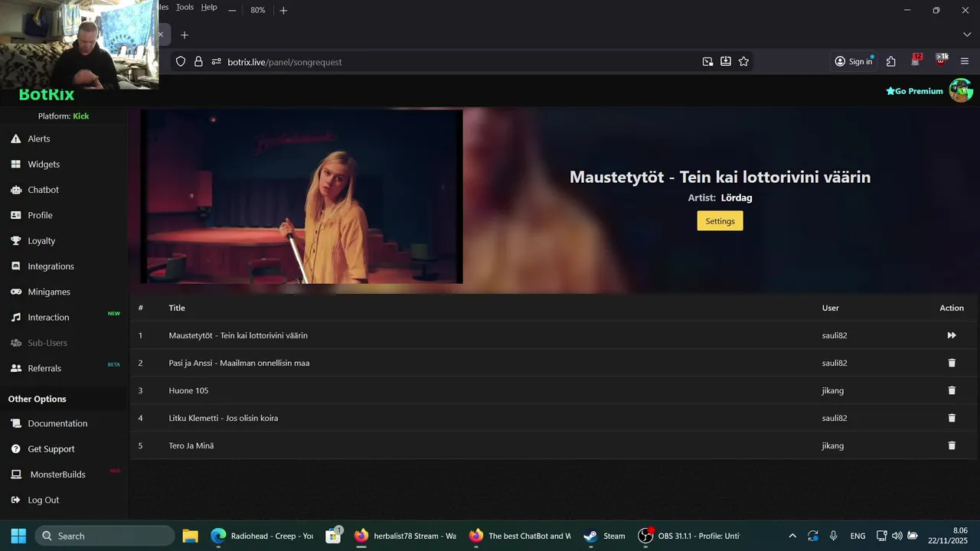This screenshot has width=980, height=551.
Task: Click user sauli82 in first queue row
Action: coord(835,335)
